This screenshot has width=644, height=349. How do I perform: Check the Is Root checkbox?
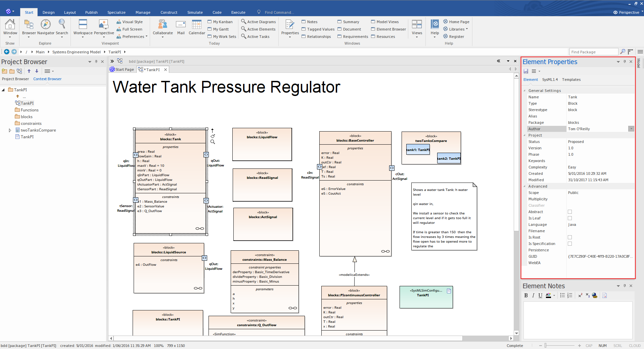coord(570,237)
